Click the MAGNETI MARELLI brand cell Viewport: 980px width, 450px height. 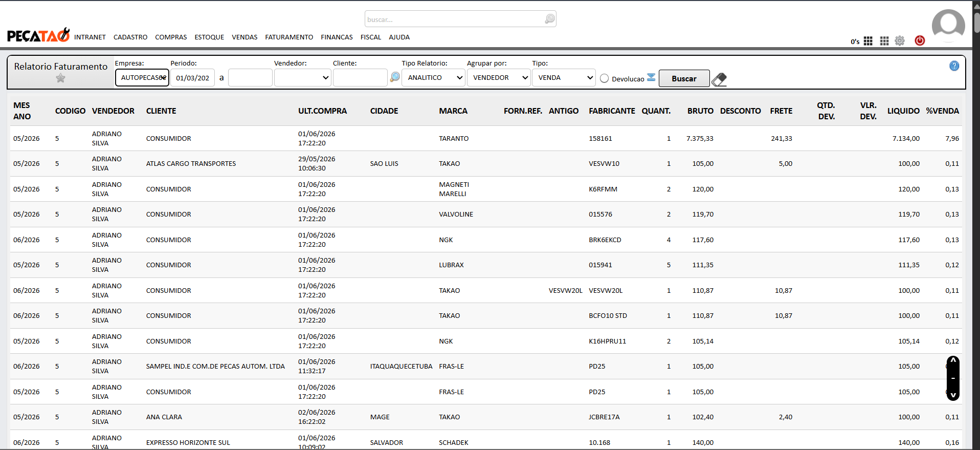point(454,189)
